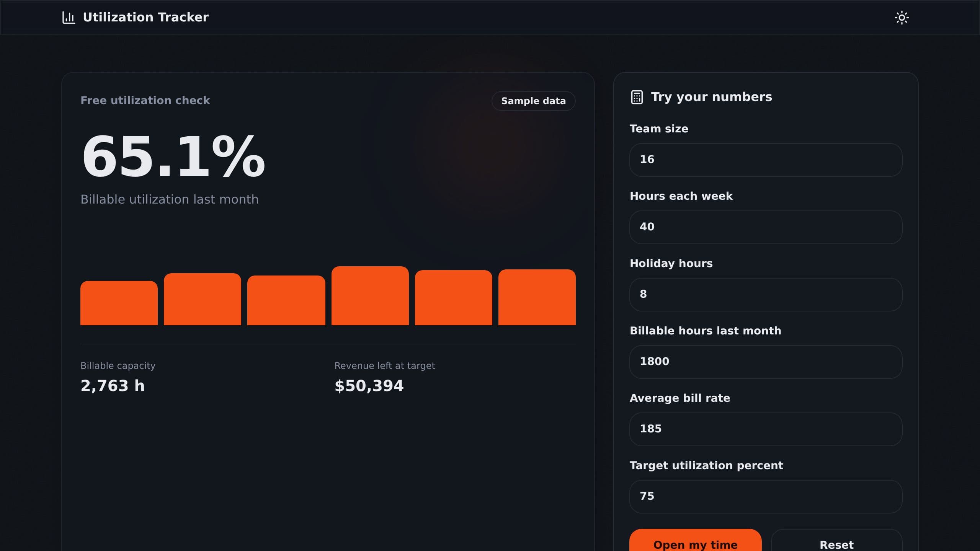
Task: Edit the Billable hours last month field
Action: click(x=766, y=362)
